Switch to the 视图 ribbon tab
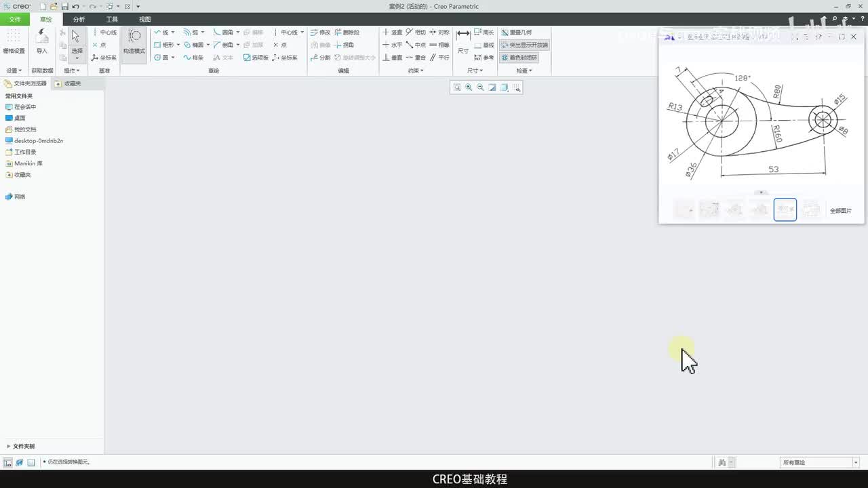The image size is (868, 488). (x=144, y=20)
